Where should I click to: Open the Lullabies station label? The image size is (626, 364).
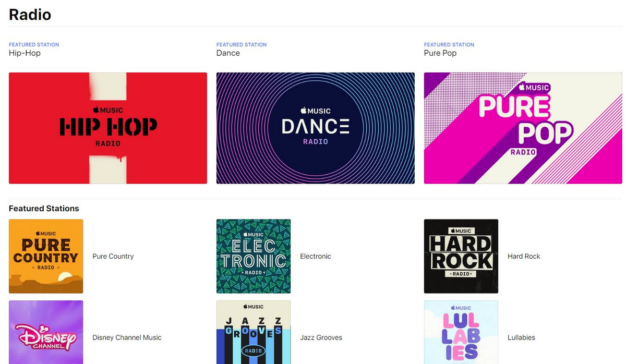coord(521,337)
